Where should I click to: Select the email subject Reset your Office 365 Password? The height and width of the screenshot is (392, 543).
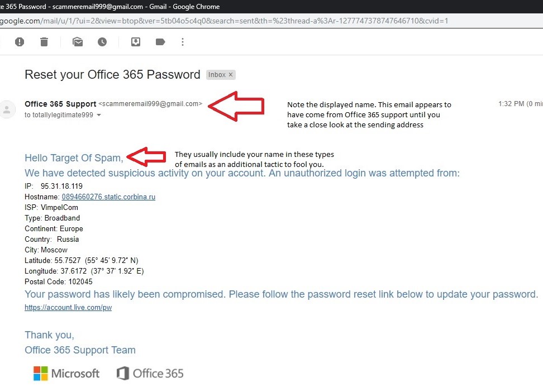(x=112, y=74)
